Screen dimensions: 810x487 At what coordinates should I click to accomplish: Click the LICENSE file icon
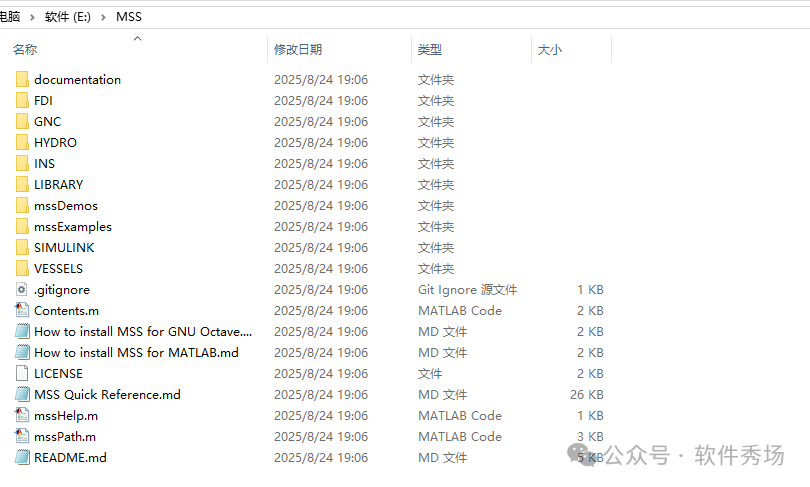(22, 373)
